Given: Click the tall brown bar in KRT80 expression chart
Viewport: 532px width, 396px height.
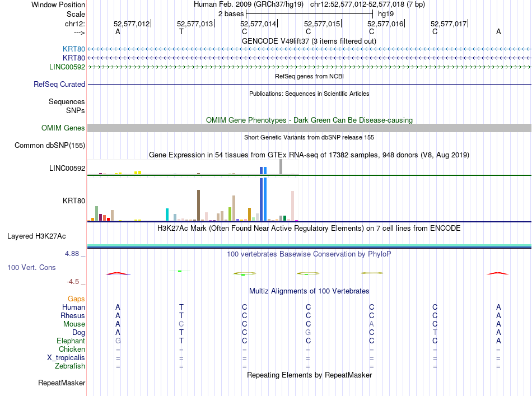Looking at the screenshot, I should tap(198, 206).
